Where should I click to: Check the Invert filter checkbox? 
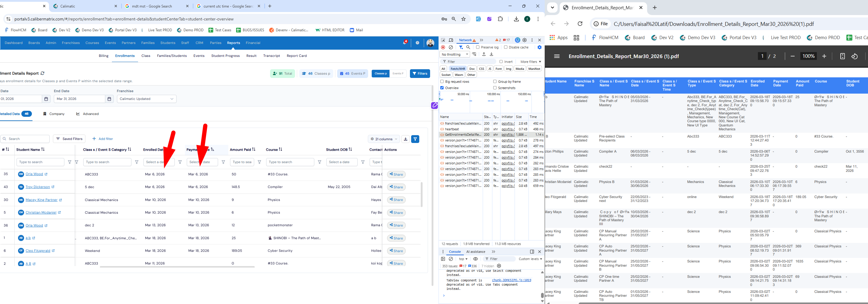click(x=501, y=62)
